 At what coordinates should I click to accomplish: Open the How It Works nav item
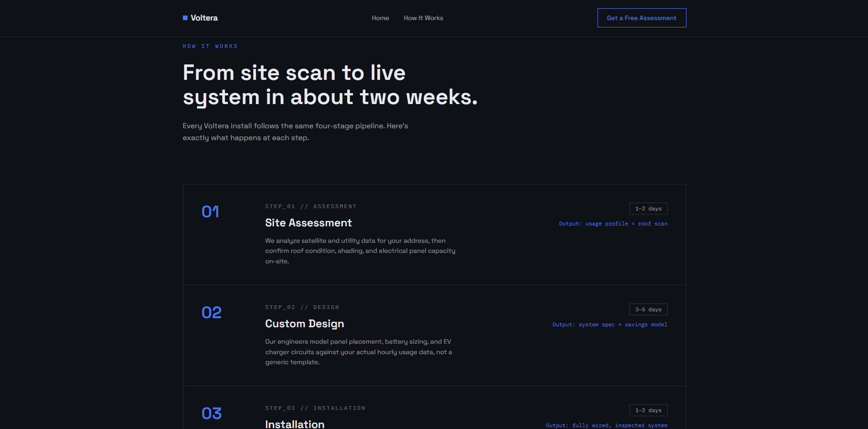click(423, 18)
